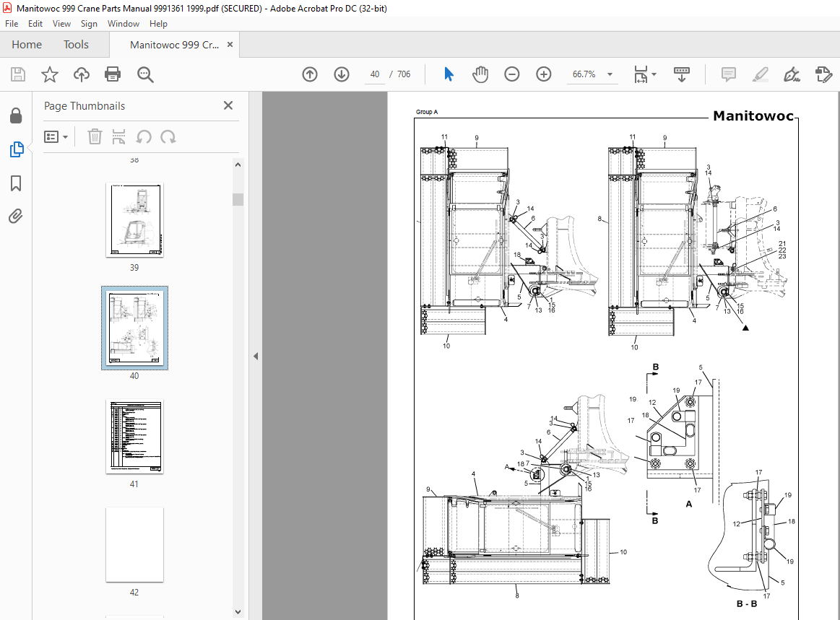This screenshot has height=620, width=840.
Task: Select the Highlight text tool
Action: 760,74
